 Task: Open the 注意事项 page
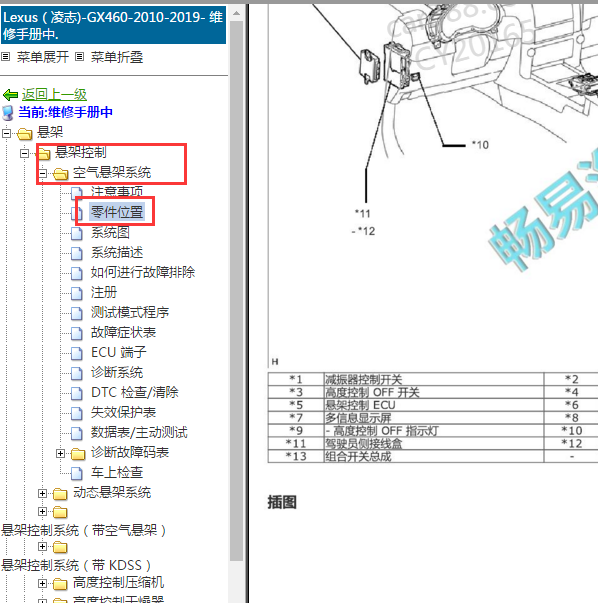tap(117, 192)
